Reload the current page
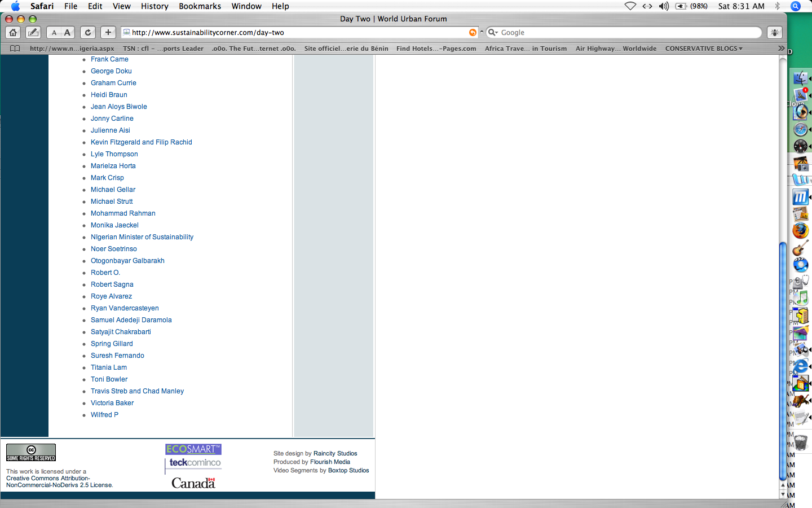 click(x=88, y=32)
